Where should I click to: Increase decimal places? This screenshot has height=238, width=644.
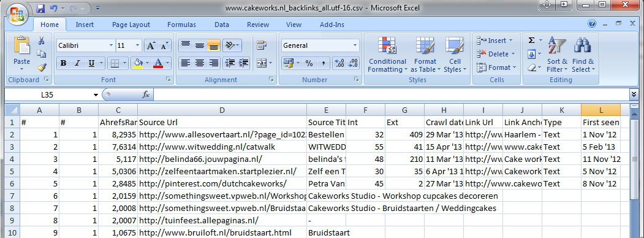(x=339, y=63)
